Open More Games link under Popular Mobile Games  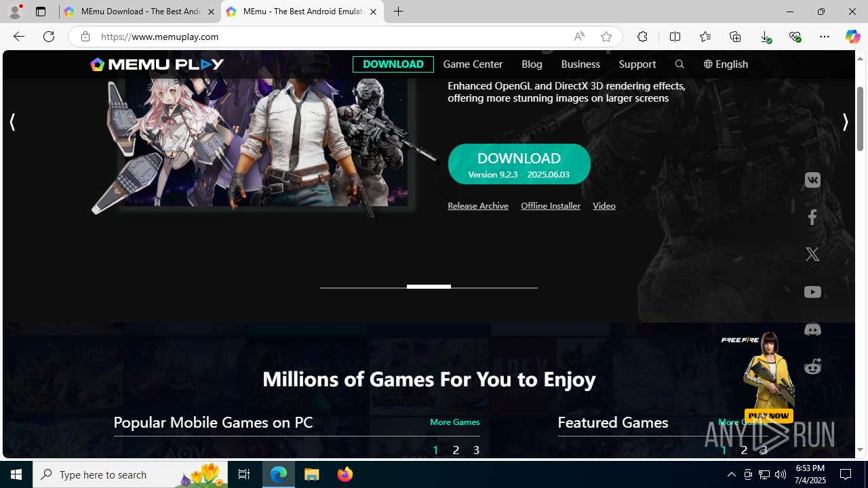454,422
